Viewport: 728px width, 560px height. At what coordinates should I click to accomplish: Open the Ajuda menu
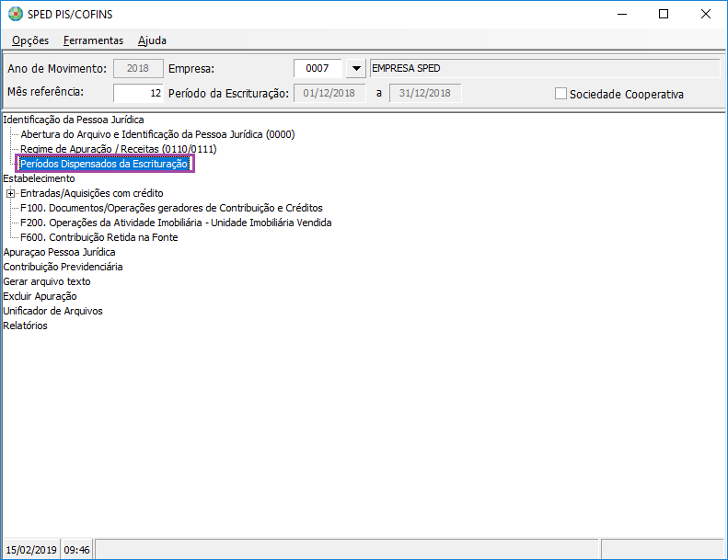tap(152, 40)
